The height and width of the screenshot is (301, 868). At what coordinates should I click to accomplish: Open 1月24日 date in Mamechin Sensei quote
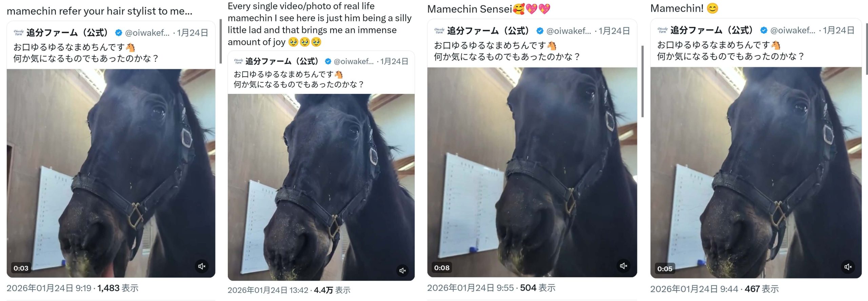click(x=614, y=31)
